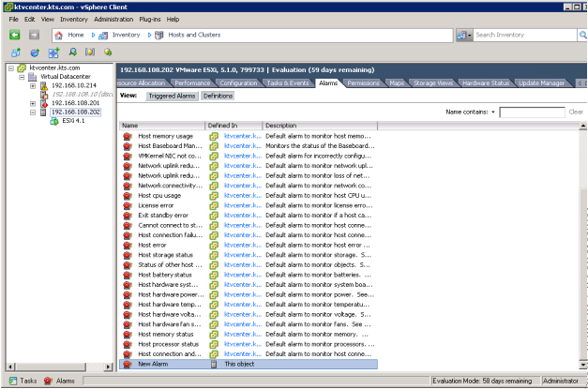Switch to the Tasks & Events tab
The height and width of the screenshot is (389, 588).
[288, 83]
